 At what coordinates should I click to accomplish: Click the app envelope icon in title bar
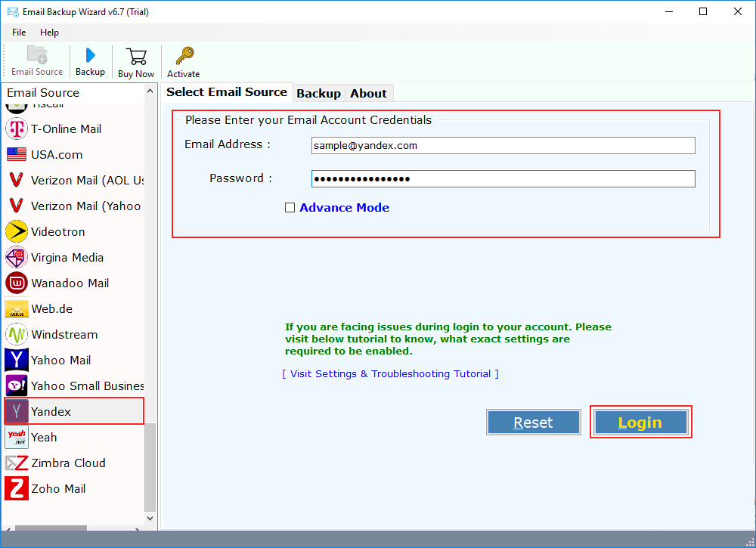point(13,11)
